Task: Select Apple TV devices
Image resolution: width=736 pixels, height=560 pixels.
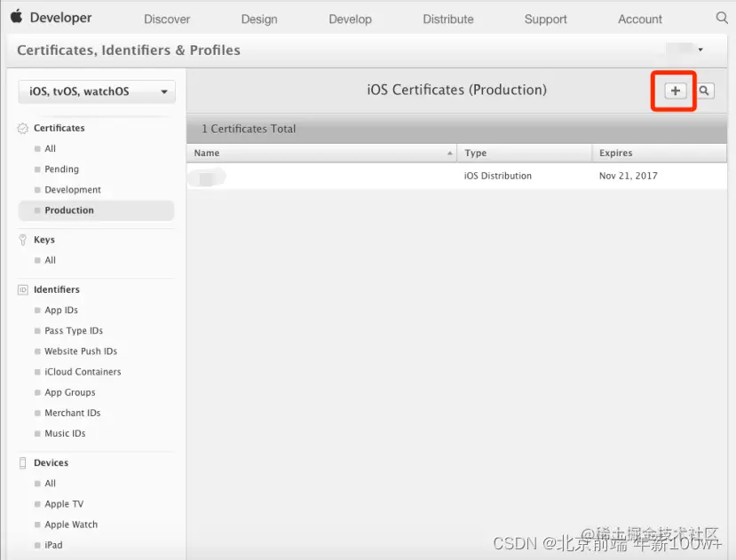Action: click(64, 504)
